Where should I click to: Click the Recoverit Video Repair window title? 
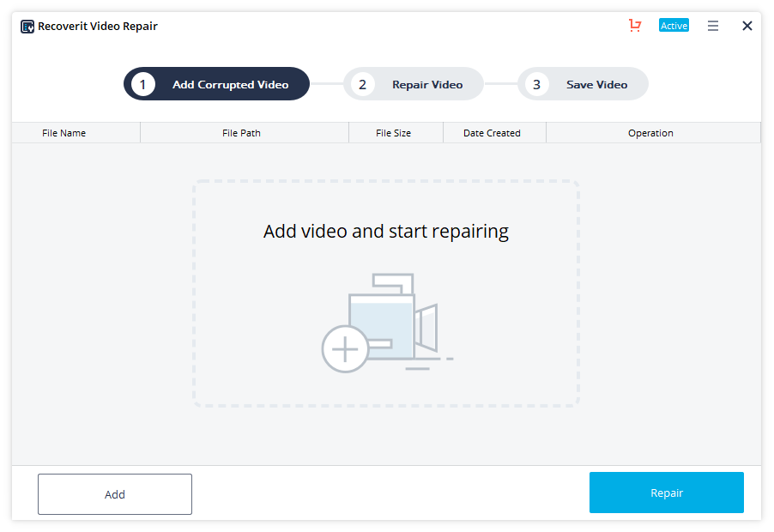(98, 26)
